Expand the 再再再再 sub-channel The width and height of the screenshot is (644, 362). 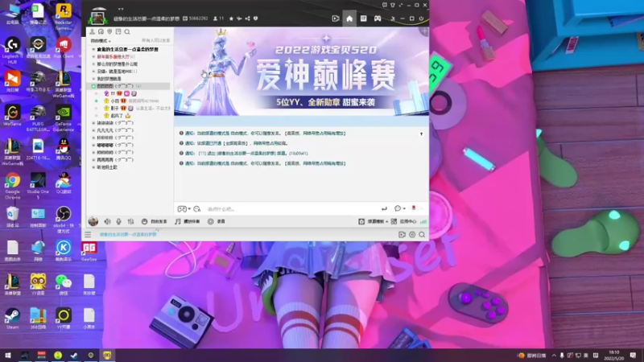click(93, 160)
